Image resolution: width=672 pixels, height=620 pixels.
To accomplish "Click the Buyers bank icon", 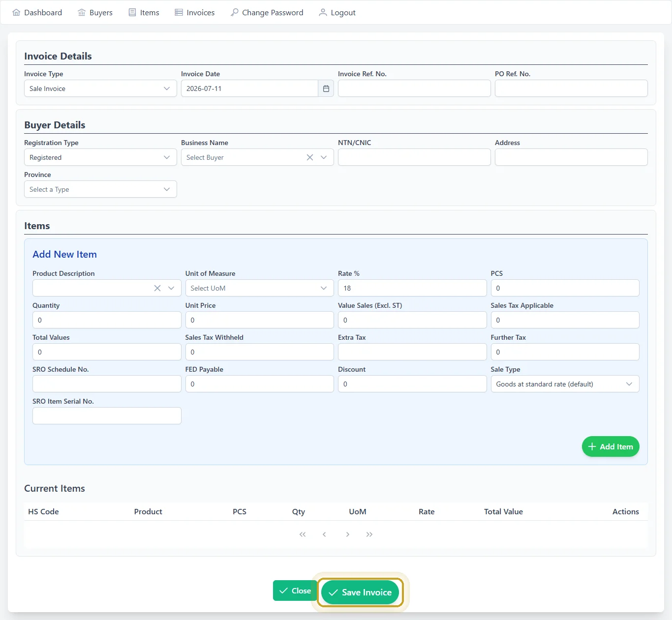I will tap(82, 12).
